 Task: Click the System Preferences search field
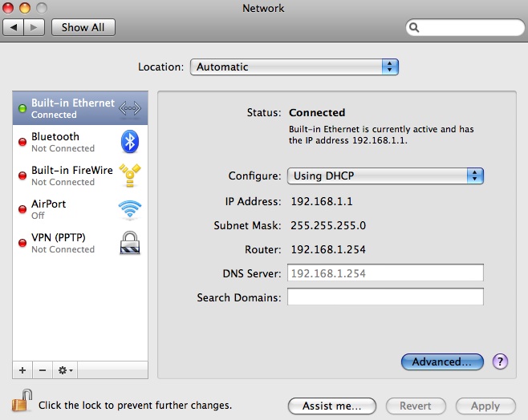(x=465, y=27)
